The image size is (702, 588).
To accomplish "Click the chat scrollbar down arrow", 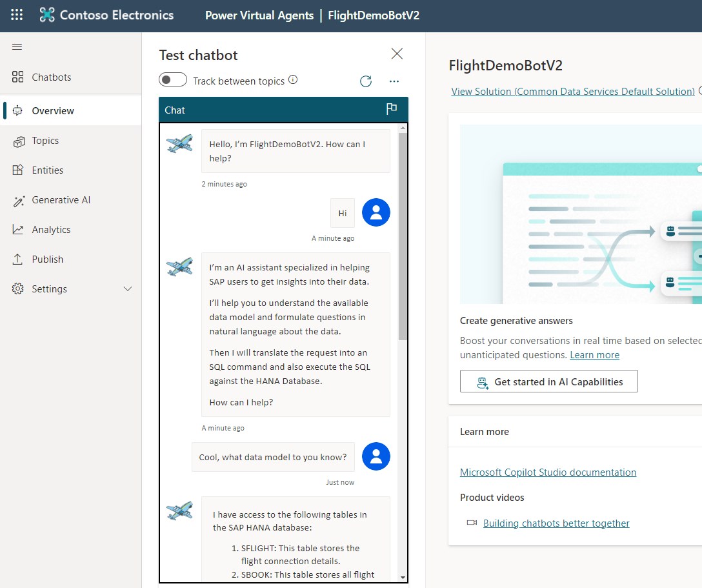I will [x=403, y=577].
